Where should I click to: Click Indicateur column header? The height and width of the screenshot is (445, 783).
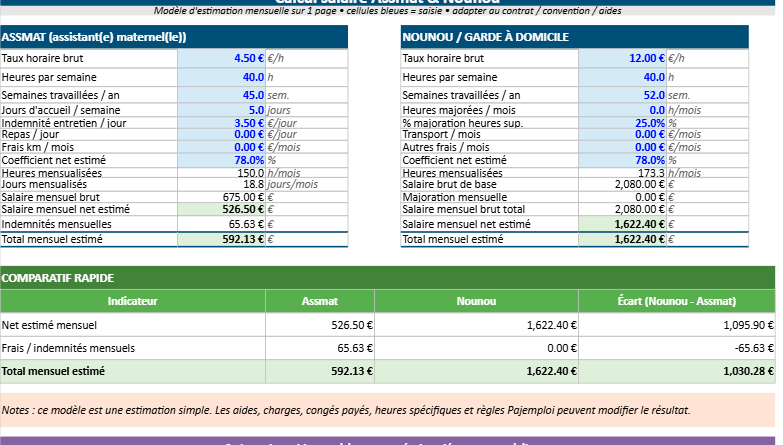click(132, 301)
